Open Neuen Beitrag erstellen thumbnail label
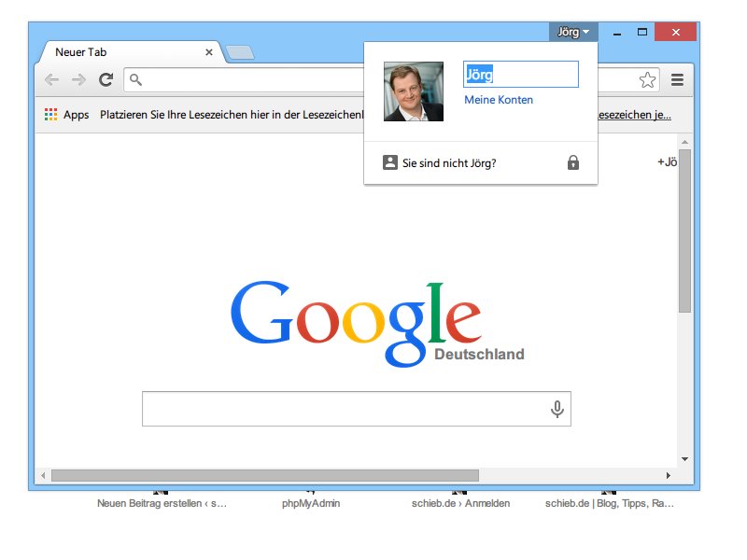The height and width of the screenshot is (560, 747). pyautogui.click(x=162, y=503)
